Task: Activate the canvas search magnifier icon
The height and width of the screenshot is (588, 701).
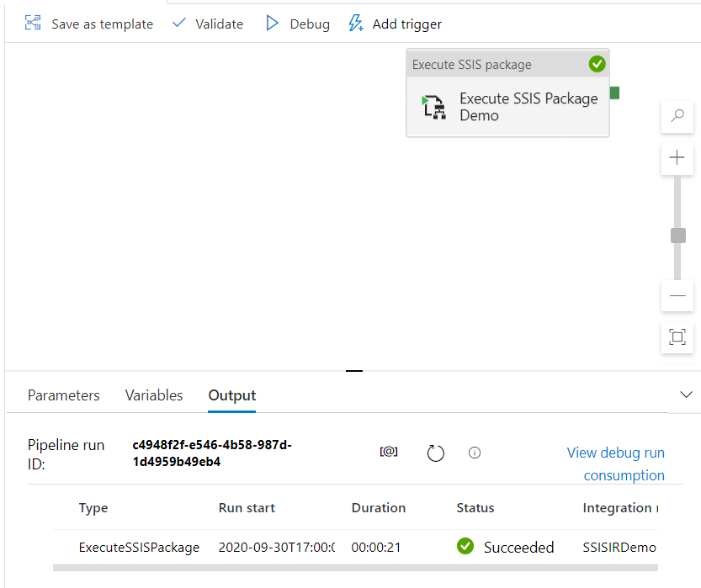Action: click(677, 117)
